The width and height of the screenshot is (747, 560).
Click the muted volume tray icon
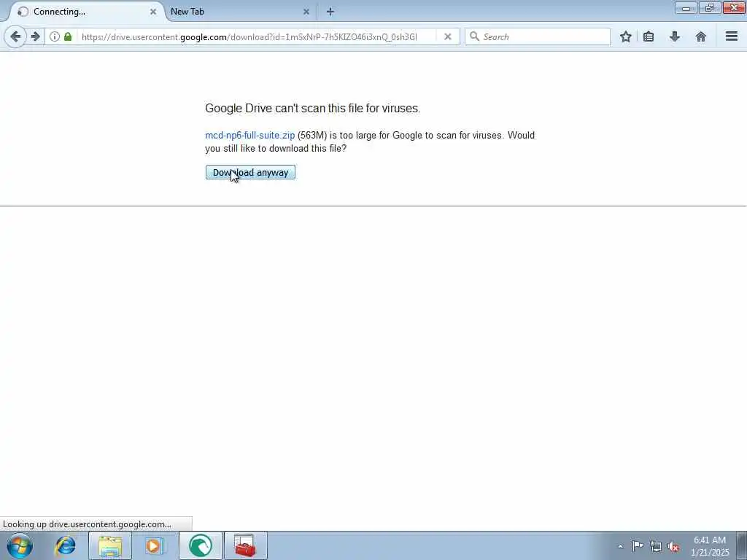pos(673,546)
